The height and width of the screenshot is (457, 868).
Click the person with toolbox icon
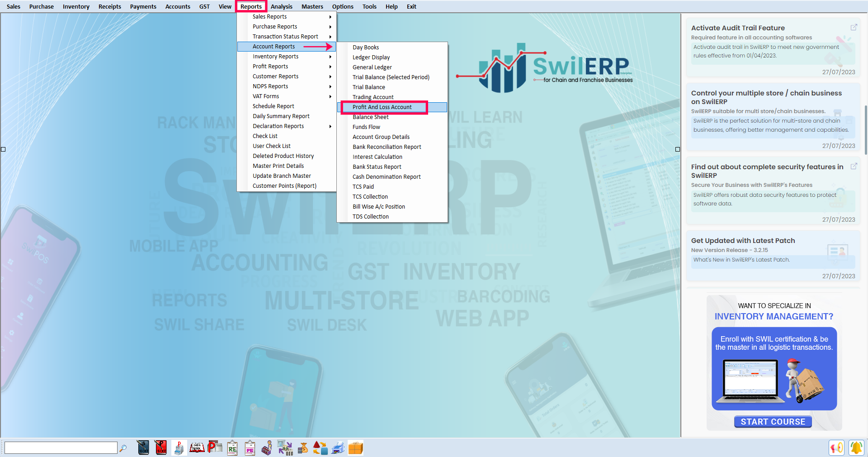coord(267,447)
